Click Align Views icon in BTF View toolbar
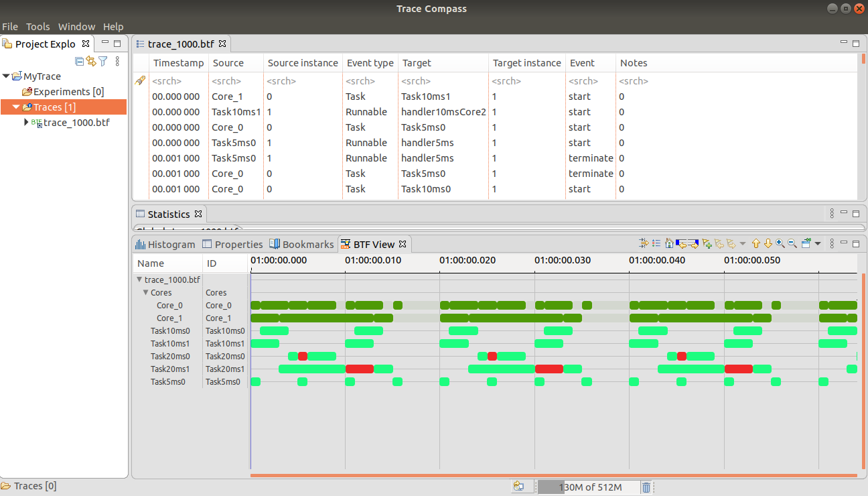Viewport: 868px width, 496px height. point(644,243)
